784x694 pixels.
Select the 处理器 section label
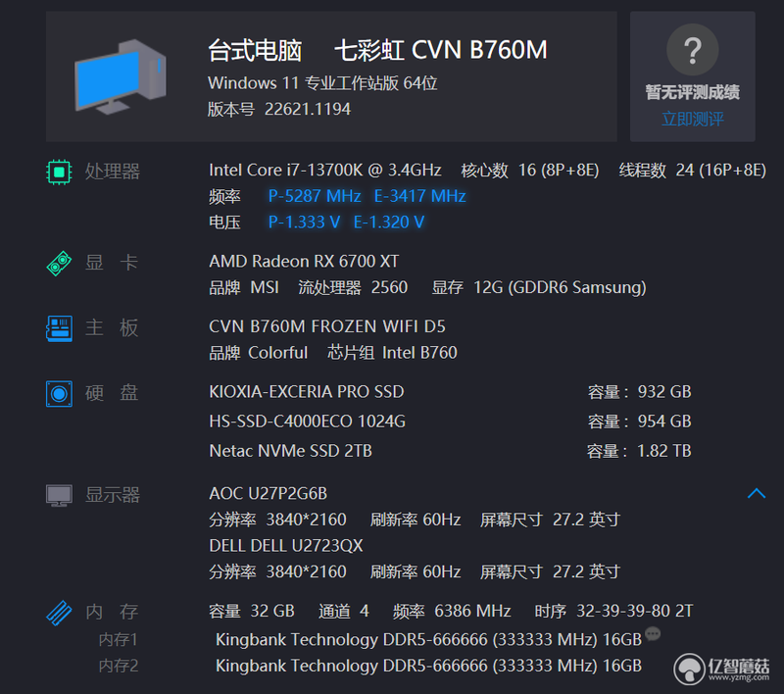tap(113, 172)
